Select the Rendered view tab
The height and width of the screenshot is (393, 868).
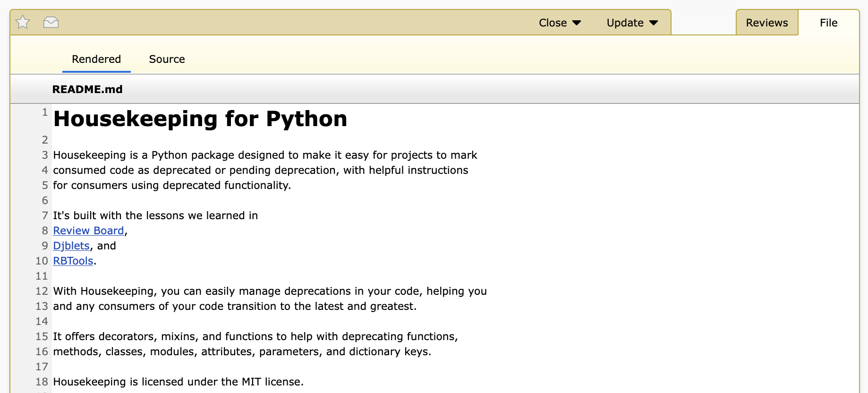point(96,60)
